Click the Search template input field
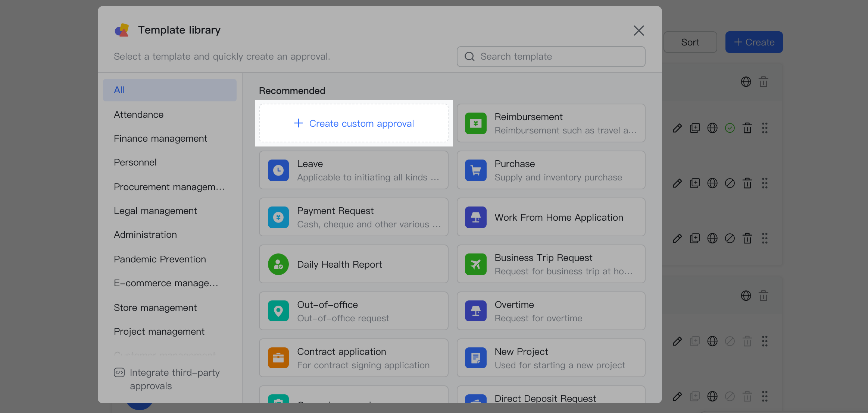Viewport: 868px width, 413px height. click(x=551, y=57)
